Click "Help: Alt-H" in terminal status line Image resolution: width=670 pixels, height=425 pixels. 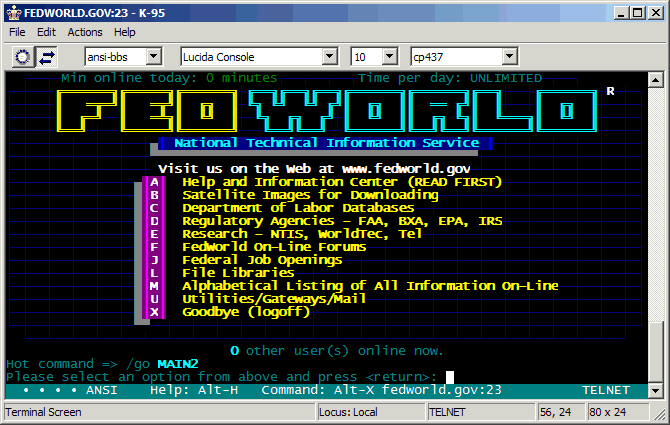(x=194, y=390)
